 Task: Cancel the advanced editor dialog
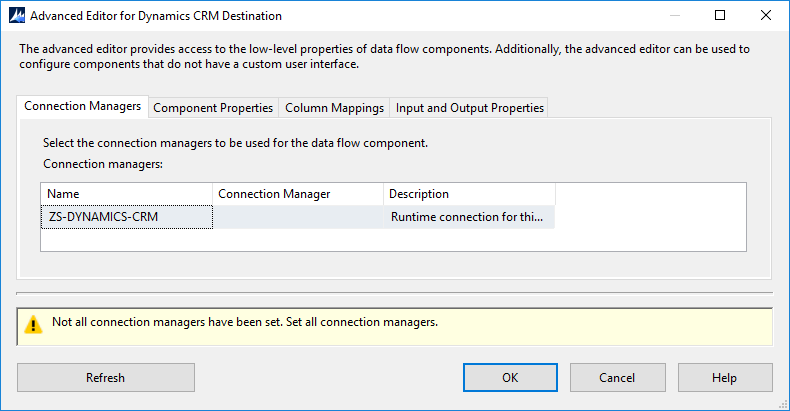coord(617,378)
